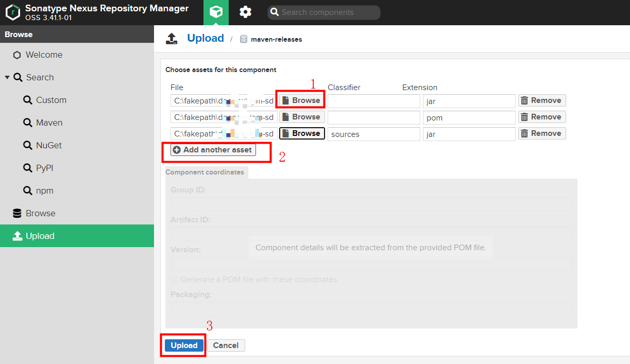
Task: Click pom row file path field
Action: (x=224, y=117)
